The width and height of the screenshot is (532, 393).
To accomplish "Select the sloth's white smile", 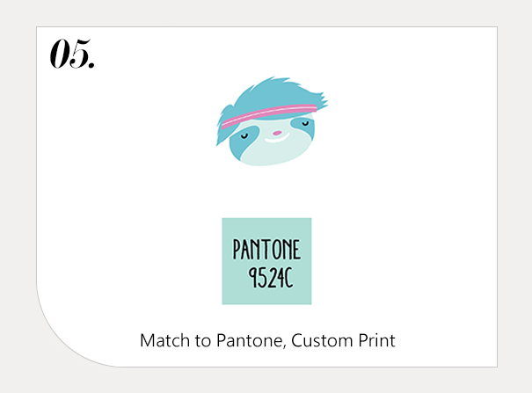I will click(x=277, y=139).
